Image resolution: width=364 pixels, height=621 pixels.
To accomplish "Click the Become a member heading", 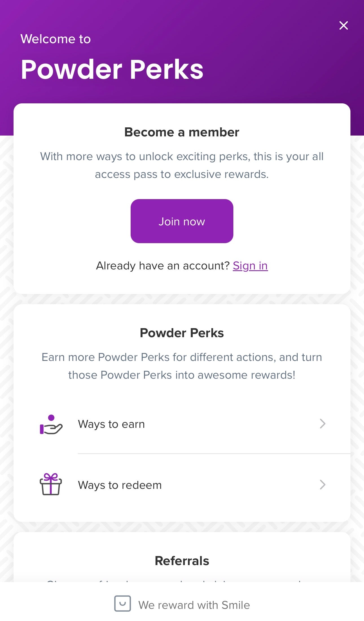I will pyautogui.click(x=182, y=132).
